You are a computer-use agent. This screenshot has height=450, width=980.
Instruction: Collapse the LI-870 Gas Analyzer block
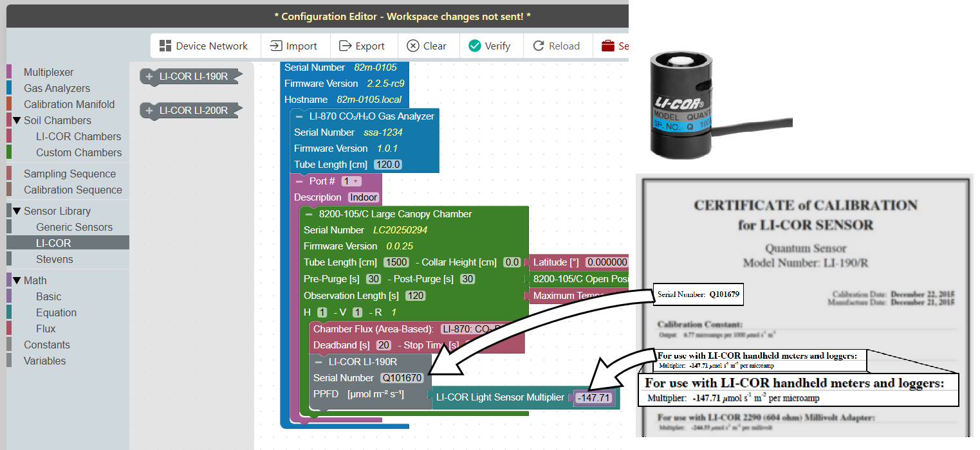pyautogui.click(x=299, y=116)
